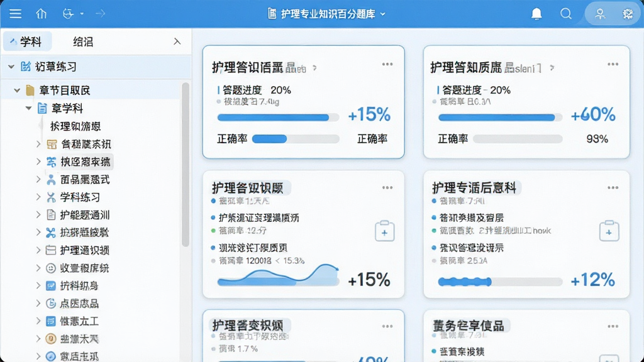
Task: Open the small dropdown arrow beside the sync icon
Action: click(x=82, y=14)
